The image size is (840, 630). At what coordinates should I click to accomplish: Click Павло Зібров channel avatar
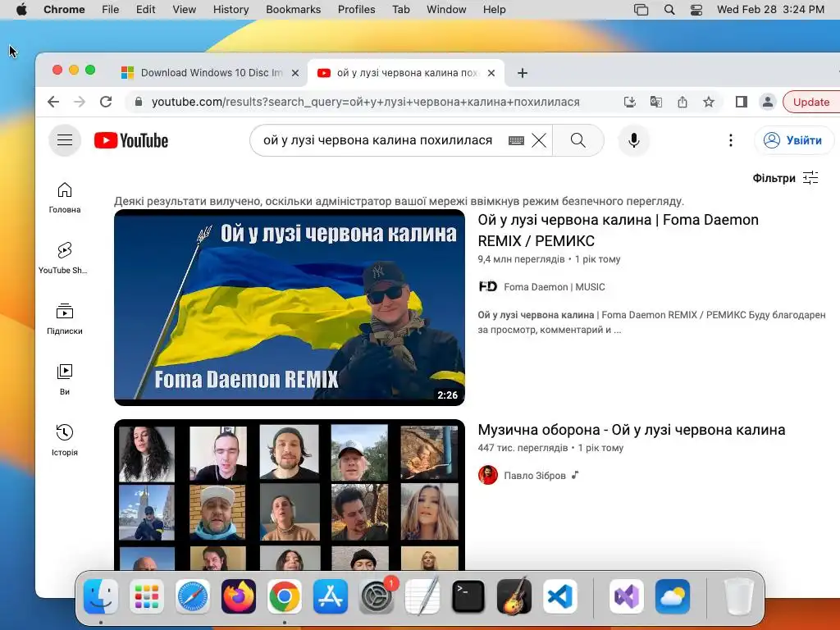point(487,475)
